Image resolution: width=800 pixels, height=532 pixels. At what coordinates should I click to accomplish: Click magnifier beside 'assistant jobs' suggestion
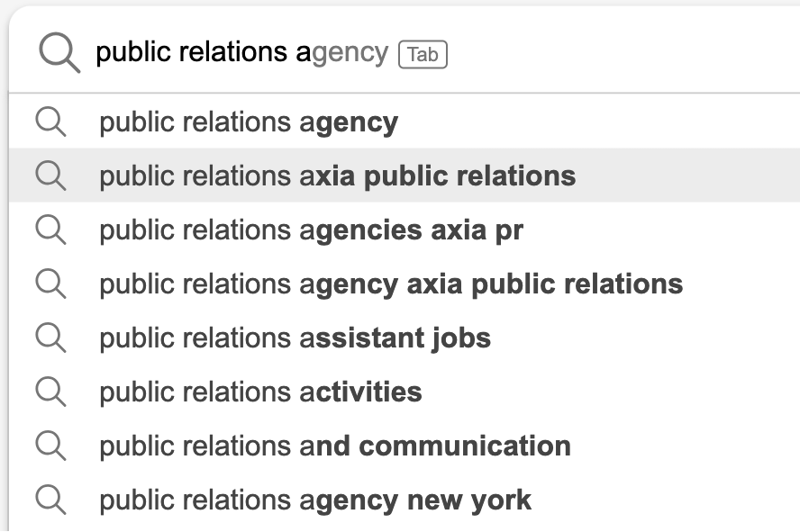coord(50,338)
